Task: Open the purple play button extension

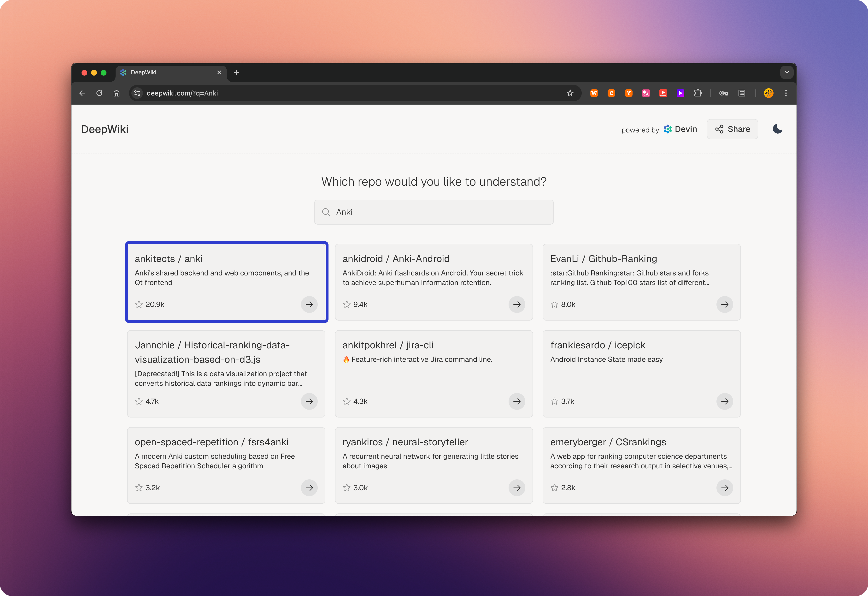Action: pyautogui.click(x=680, y=93)
